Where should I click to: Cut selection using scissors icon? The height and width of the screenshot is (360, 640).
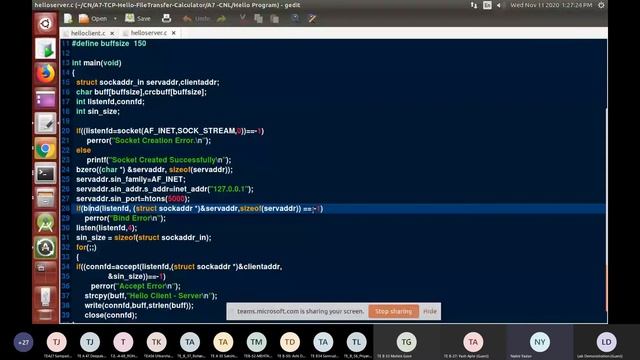242,18
